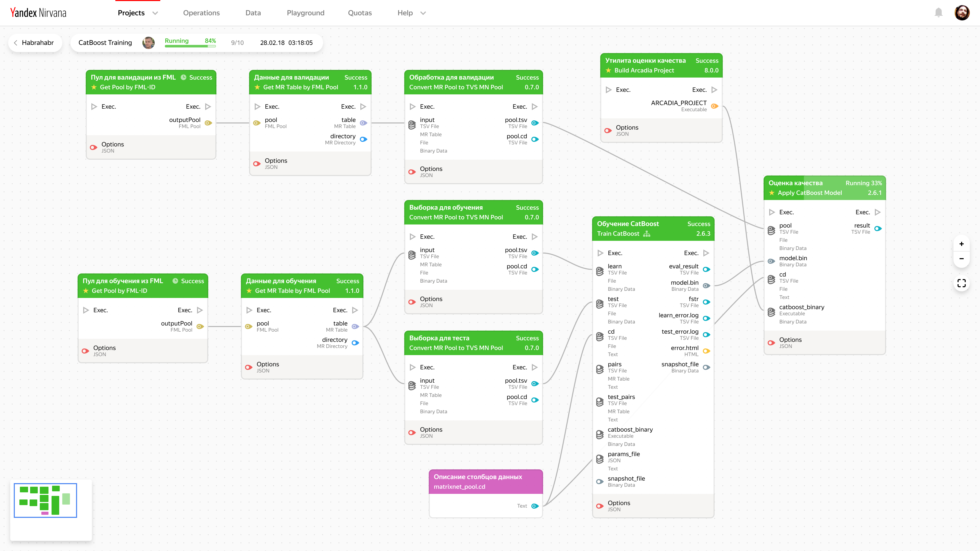Click the CatBoost Training workflow title
The image size is (980, 551).
point(105,43)
